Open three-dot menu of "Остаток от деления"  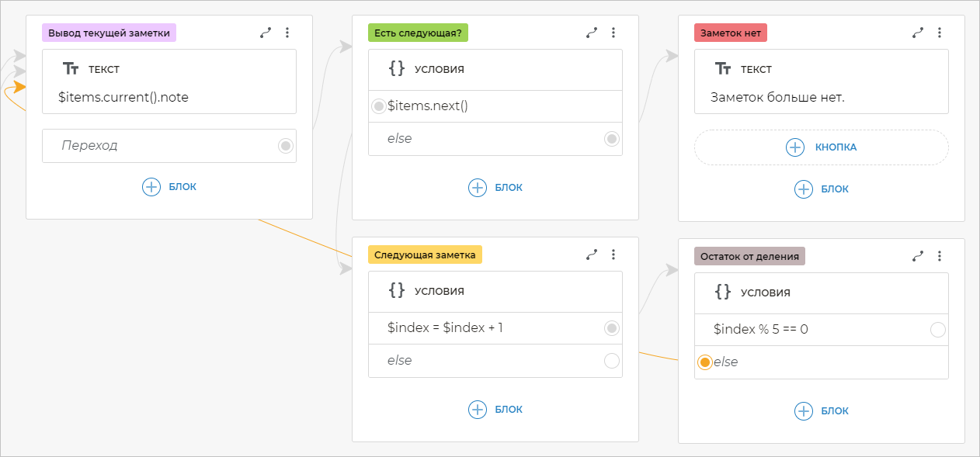pos(940,256)
